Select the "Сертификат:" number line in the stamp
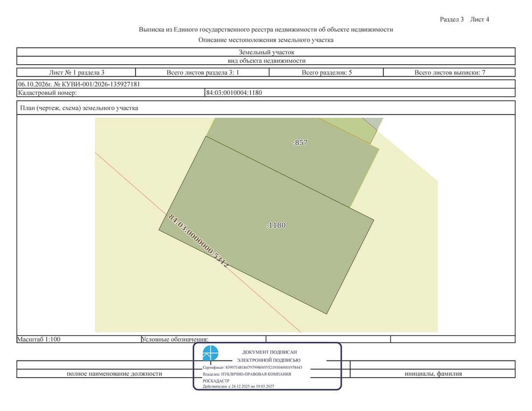The height and width of the screenshot is (411, 532). 252,368
